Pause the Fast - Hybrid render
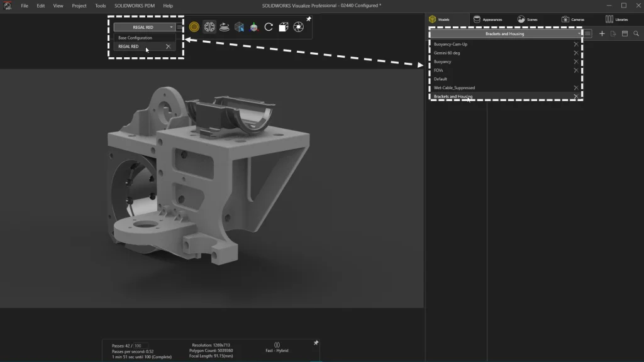 (277, 344)
